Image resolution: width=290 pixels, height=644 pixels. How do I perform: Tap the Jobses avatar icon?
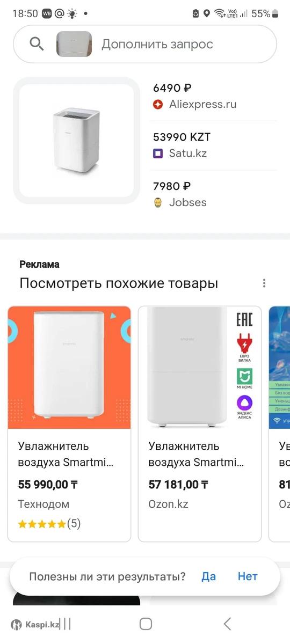[158, 202]
